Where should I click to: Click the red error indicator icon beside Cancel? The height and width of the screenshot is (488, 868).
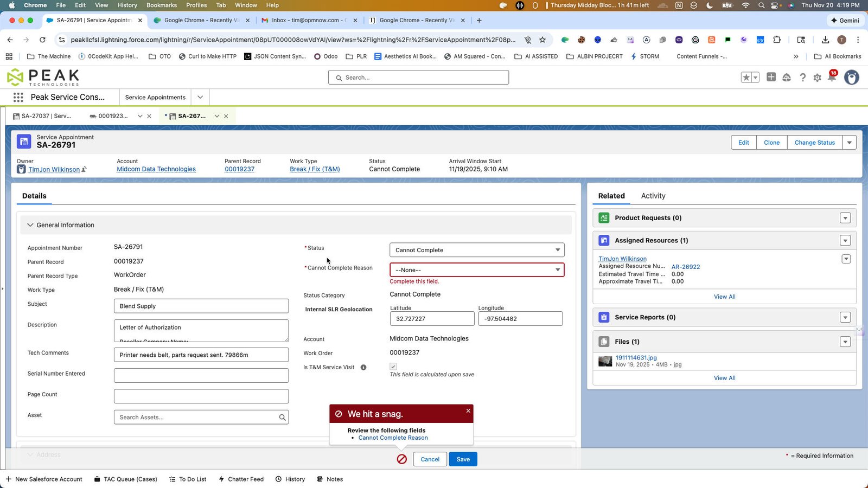click(x=402, y=459)
